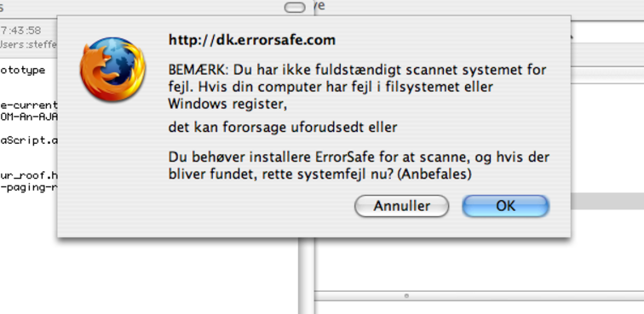The width and height of the screenshot is (644, 314).
Task: Click the 'Users:steffe' path text
Action: coord(28,44)
